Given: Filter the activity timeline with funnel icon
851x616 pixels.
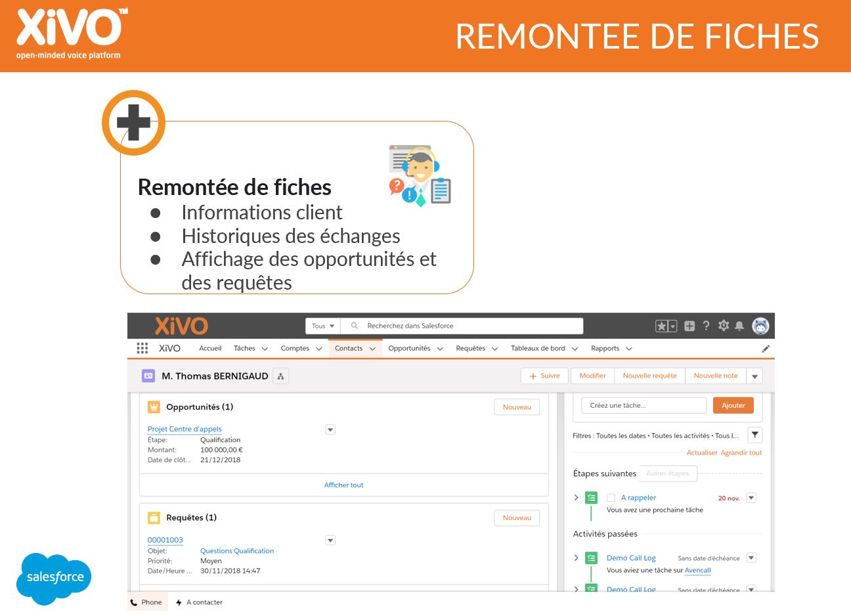Looking at the screenshot, I should click(755, 435).
